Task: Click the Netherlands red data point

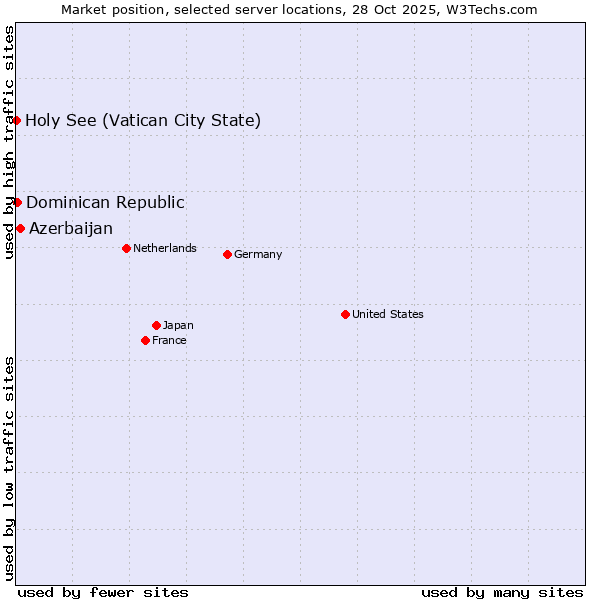Action: click(126, 248)
